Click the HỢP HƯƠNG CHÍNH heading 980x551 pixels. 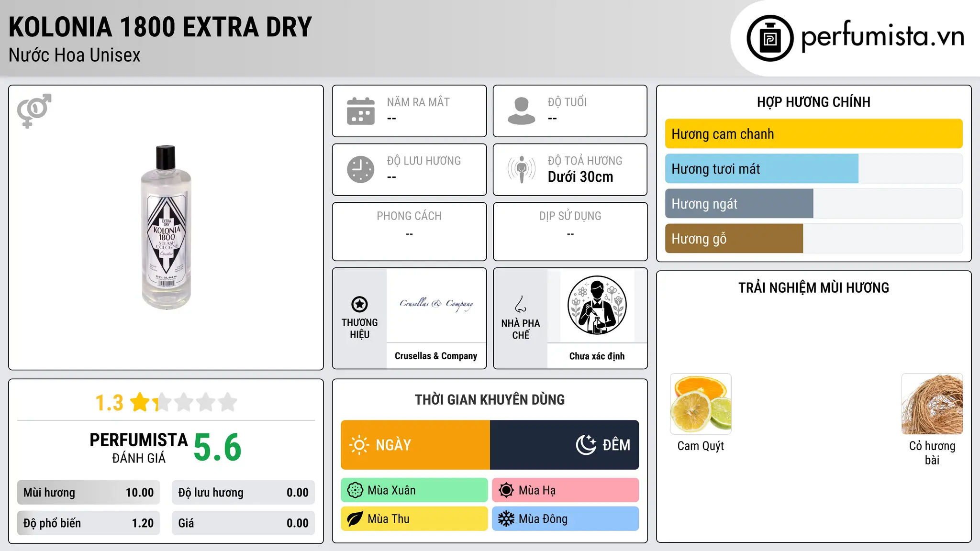813,102
